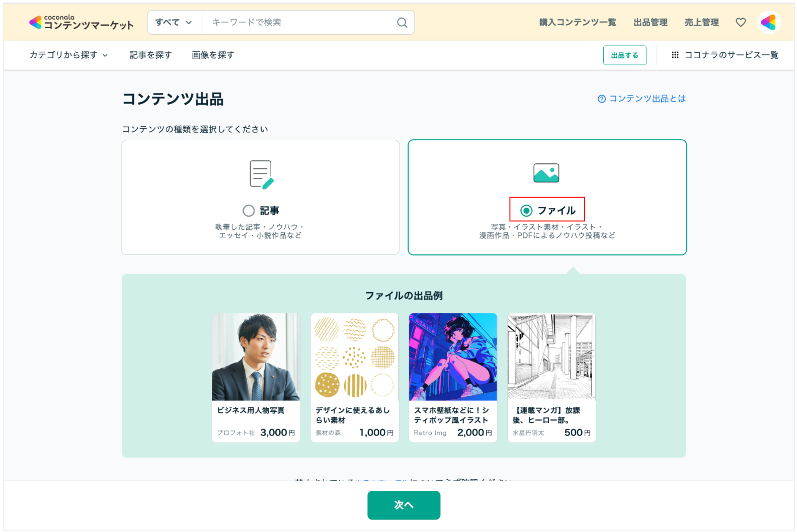Click the 500円 price text

pos(578,432)
